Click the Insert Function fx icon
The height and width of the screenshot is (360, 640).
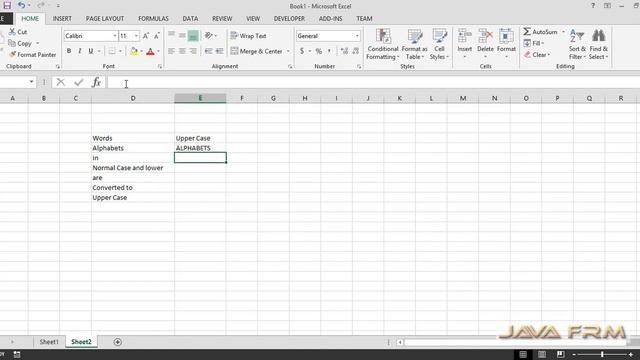[x=96, y=82]
